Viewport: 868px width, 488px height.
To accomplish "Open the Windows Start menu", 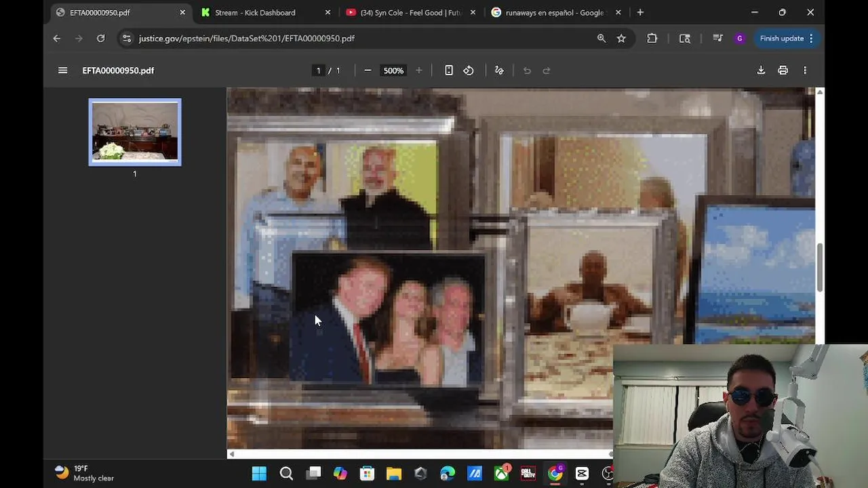I will click(x=259, y=474).
